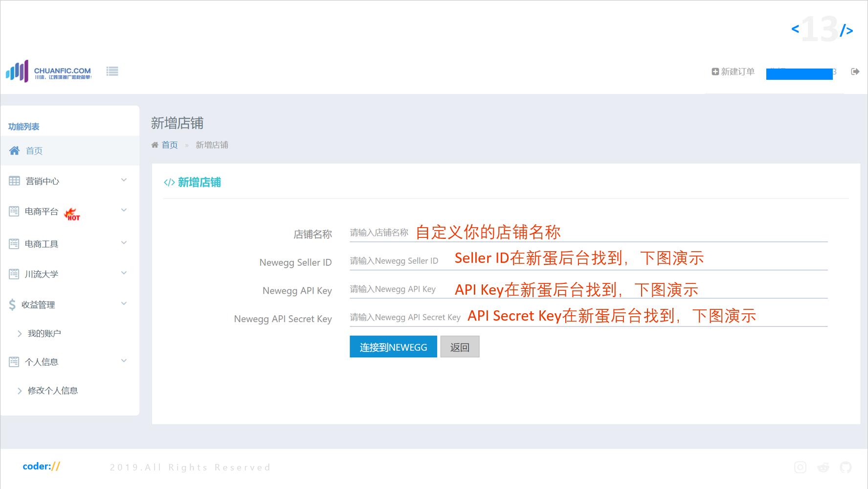Click the Newegg API Secret Key label
The height and width of the screenshot is (489, 868).
(283, 319)
